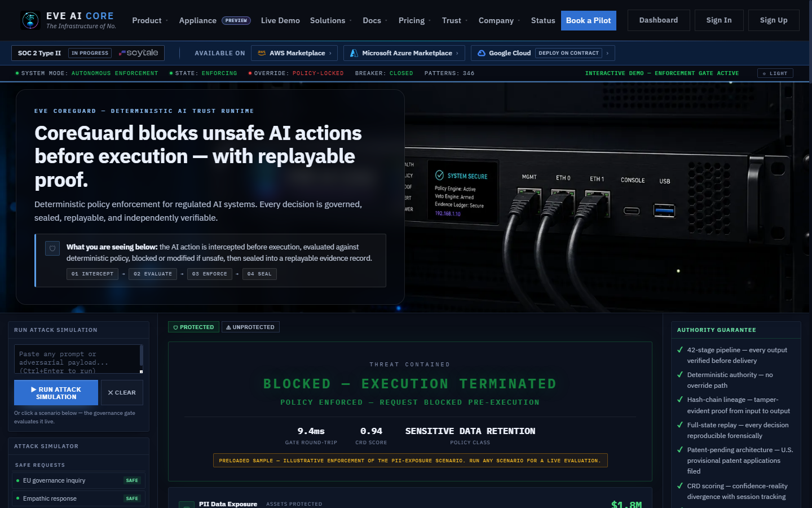Image resolution: width=812 pixels, height=508 pixels.
Task: Click the Scytale logo in SOC 2 badge
Action: coord(139,52)
